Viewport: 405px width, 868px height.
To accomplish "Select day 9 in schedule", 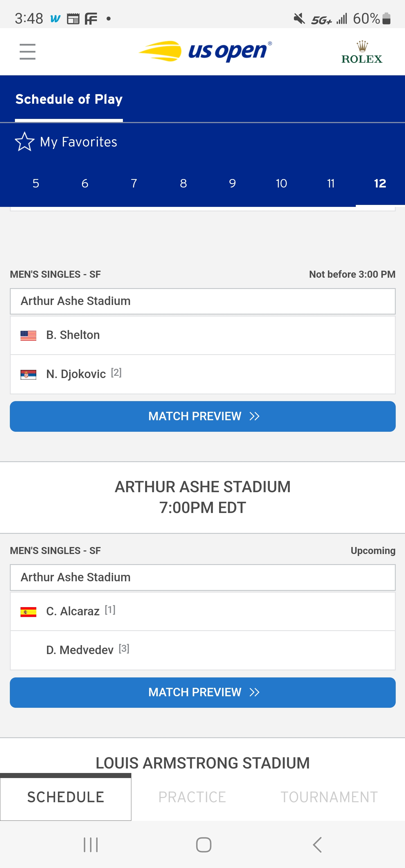I will (x=232, y=183).
